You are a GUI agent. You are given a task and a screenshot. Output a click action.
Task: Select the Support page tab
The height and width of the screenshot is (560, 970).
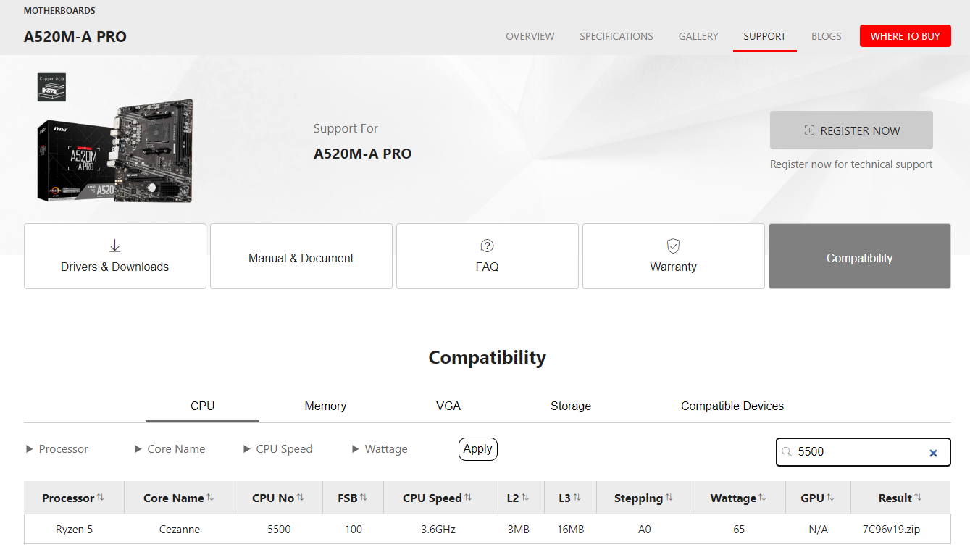(764, 36)
